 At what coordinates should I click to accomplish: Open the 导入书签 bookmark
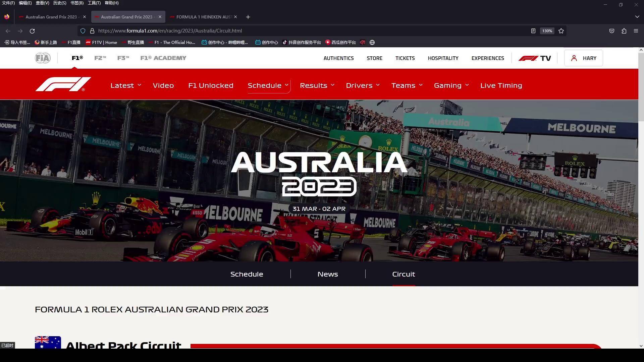pyautogui.click(x=17, y=43)
